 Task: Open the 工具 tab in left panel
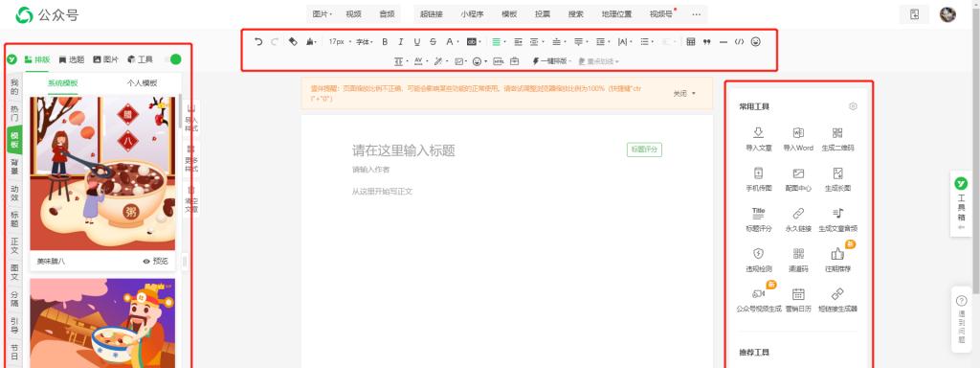pyautogui.click(x=140, y=59)
